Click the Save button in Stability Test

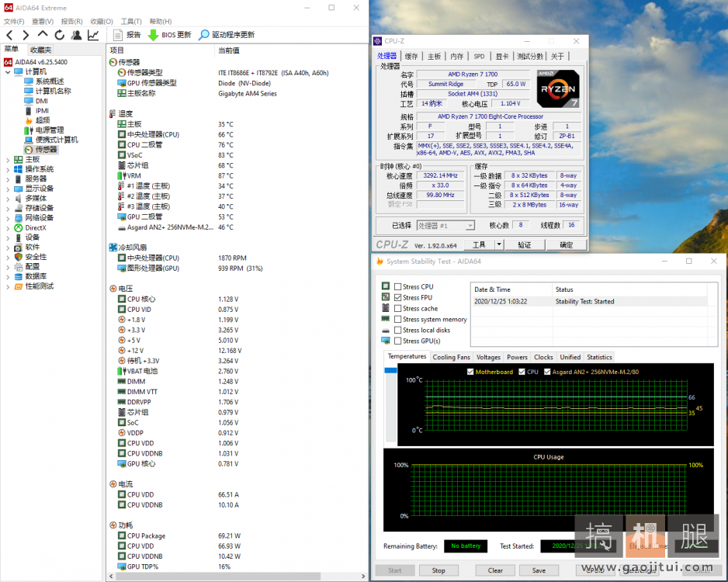539,570
